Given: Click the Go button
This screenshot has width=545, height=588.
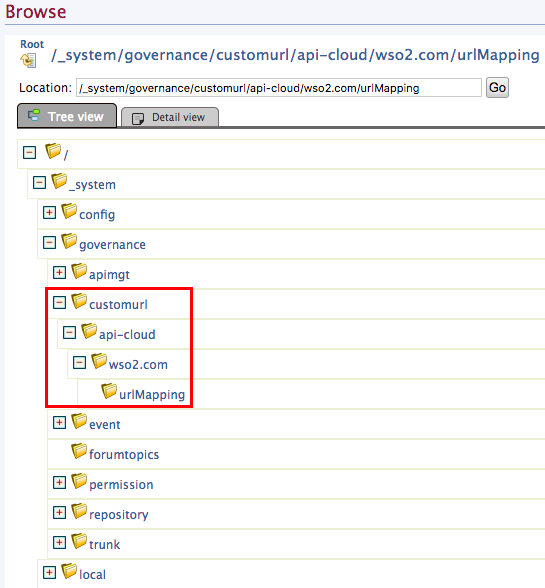Looking at the screenshot, I should point(497,88).
